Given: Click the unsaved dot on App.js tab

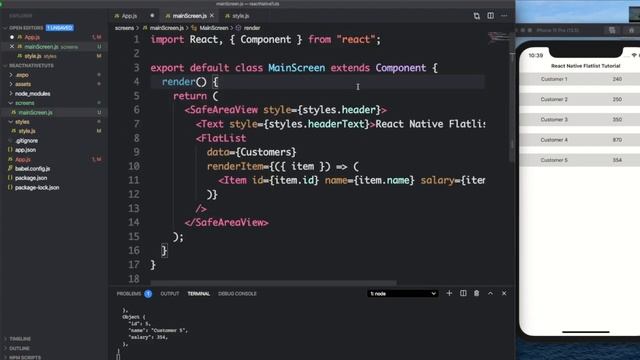Looking at the screenshot, I should pos(152,16).
